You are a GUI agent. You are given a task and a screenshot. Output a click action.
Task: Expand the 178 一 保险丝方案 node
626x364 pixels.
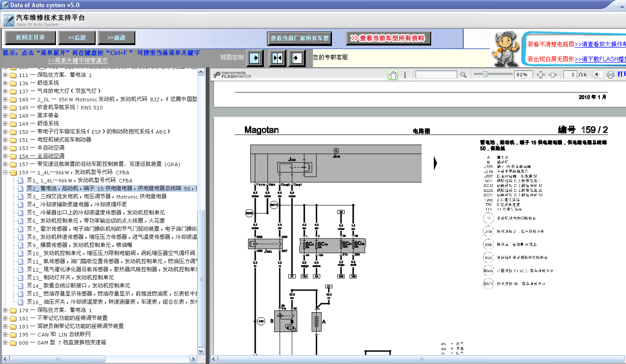pos(5,310)
